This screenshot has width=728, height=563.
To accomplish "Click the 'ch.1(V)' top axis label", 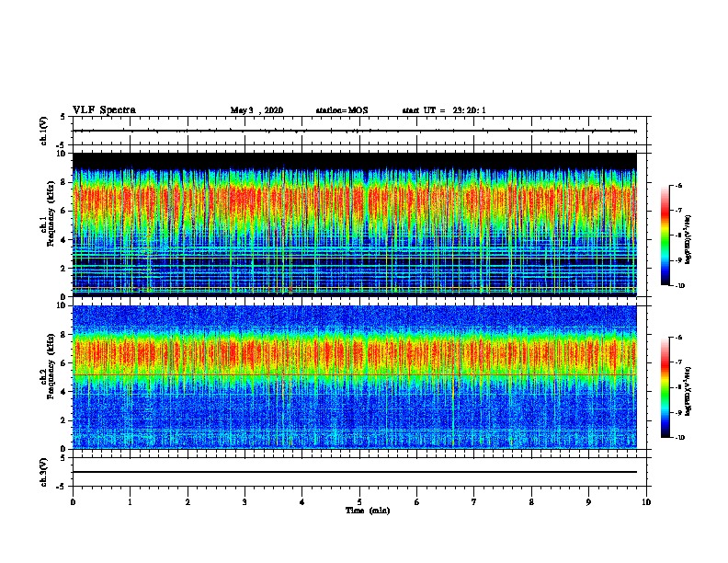I will pos(43,131).
